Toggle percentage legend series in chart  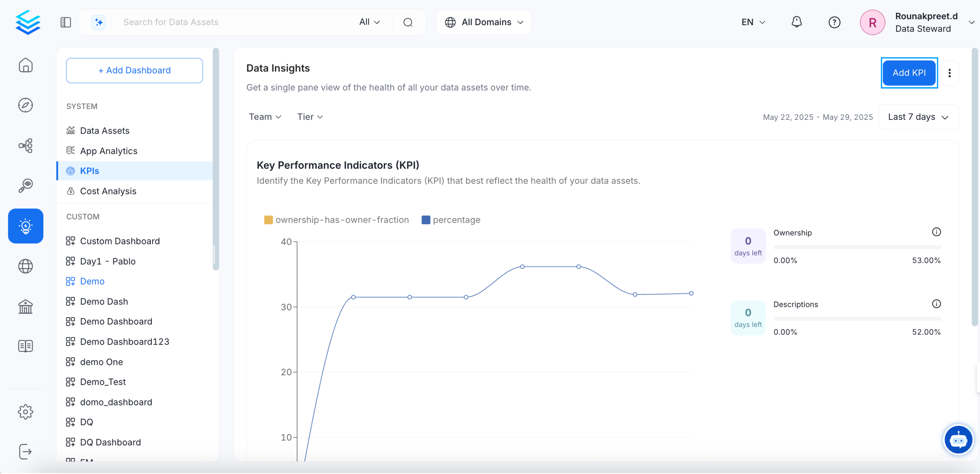click(451, 220)
